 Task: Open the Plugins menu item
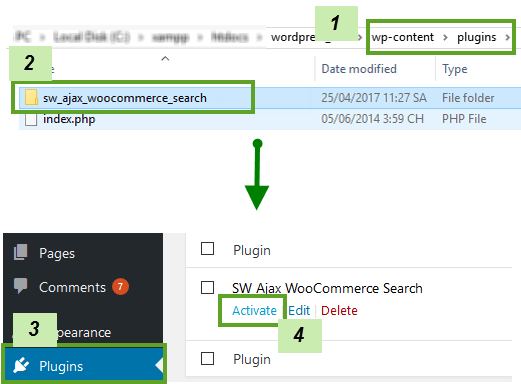[x=83, y=365]
